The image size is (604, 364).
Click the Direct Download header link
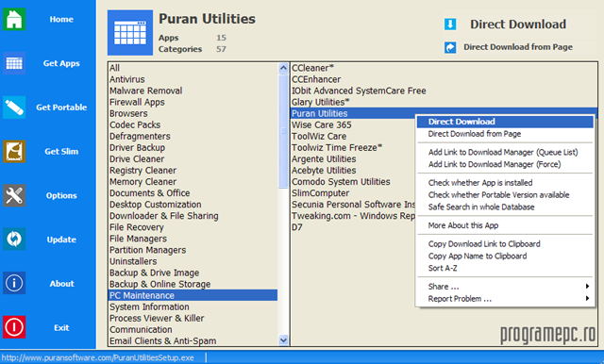(518, 25)
